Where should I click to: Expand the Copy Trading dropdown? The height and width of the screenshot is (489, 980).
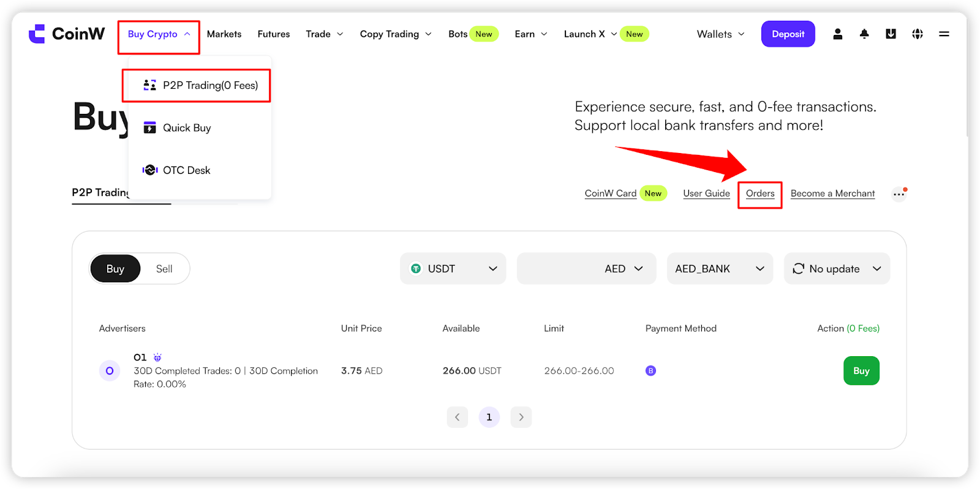(396, 34)
